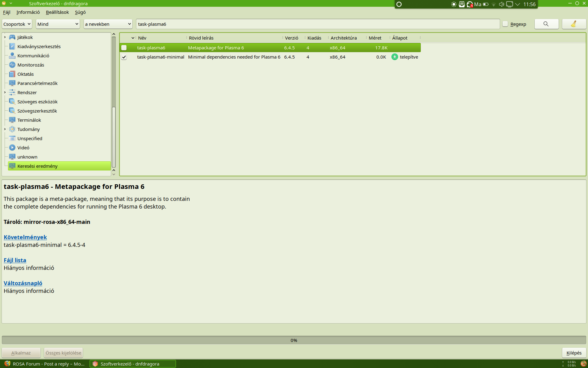The image size is (588, 368).
Task: Open the volume speaker tray icon
Action: [x=501, y=4]
